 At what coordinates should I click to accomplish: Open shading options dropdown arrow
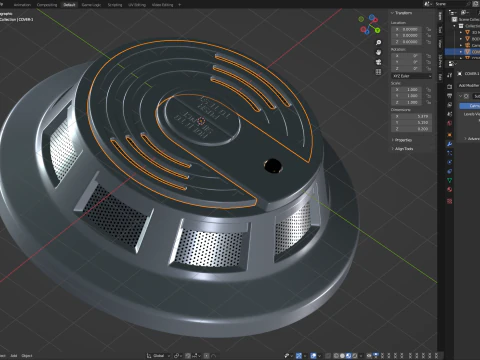click(361, 356)
